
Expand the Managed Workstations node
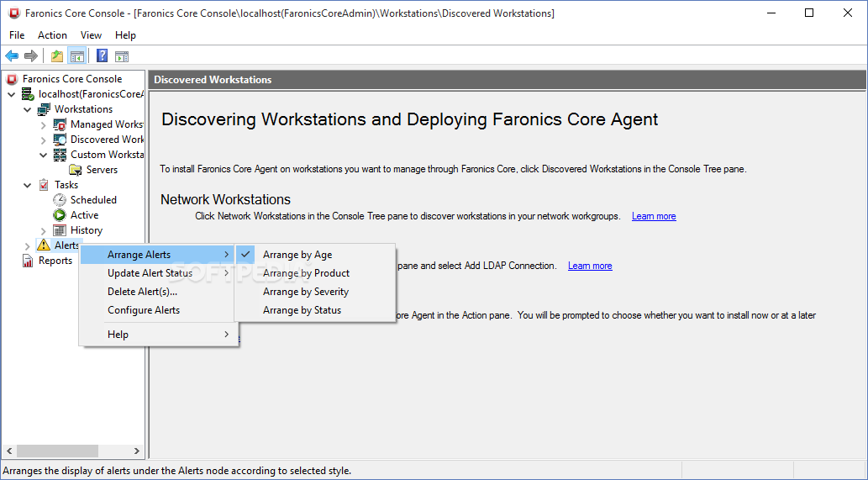pos(44,124)
